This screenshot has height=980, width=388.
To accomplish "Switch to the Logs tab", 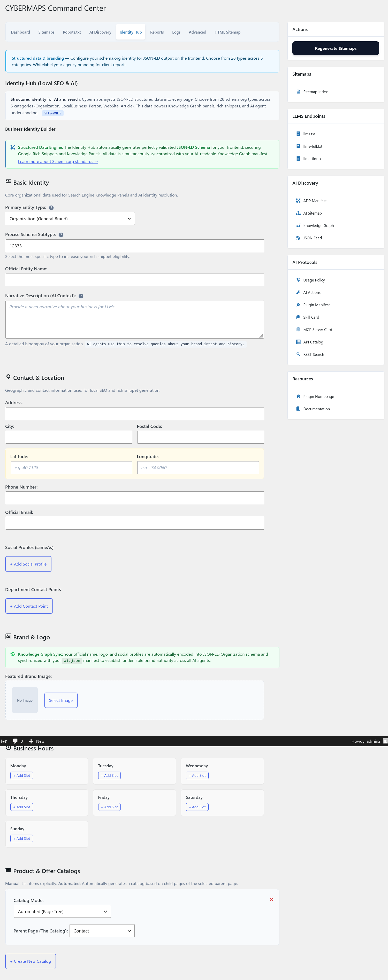I will tap(176, 32).
